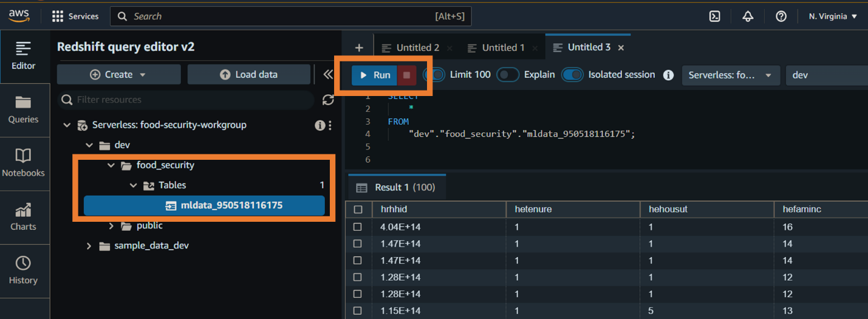Close the Untitled 2 tab
This screenshot has width=868, height=319.
pyautogui.click(x=449, y=47)
